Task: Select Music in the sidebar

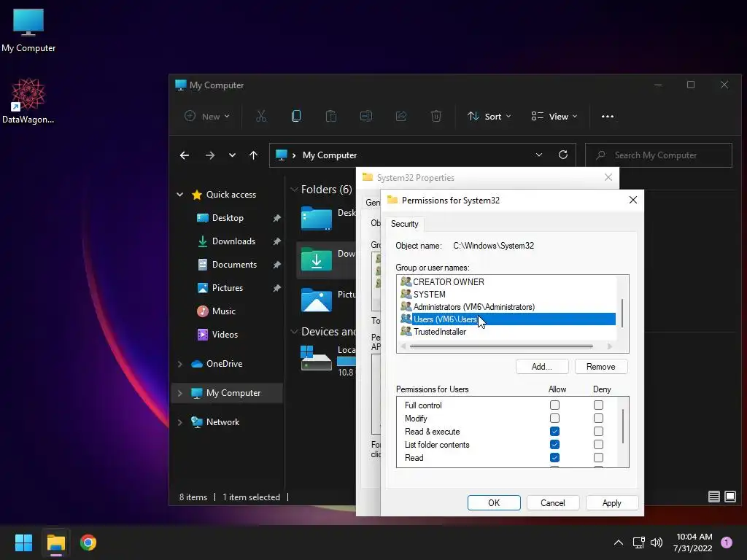Action: 224,311
